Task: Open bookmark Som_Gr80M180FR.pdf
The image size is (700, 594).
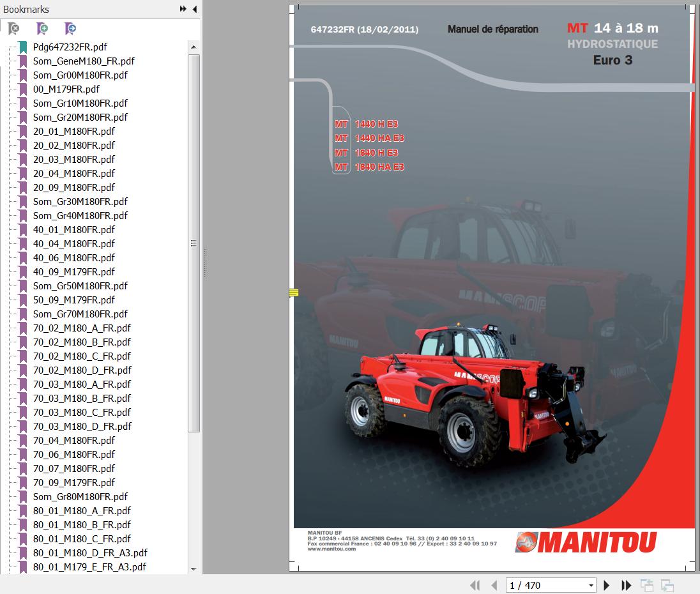Action: click(80, 497)
